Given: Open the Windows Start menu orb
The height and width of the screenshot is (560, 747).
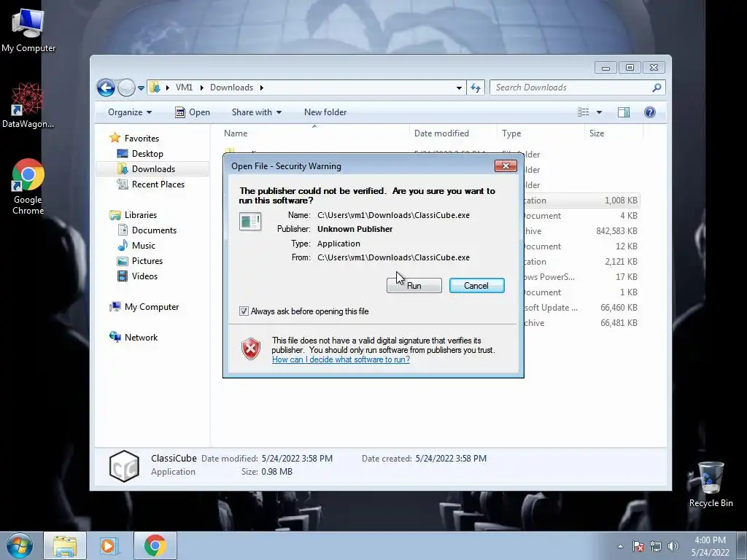Looking at the screenshot, I should 20,545.
